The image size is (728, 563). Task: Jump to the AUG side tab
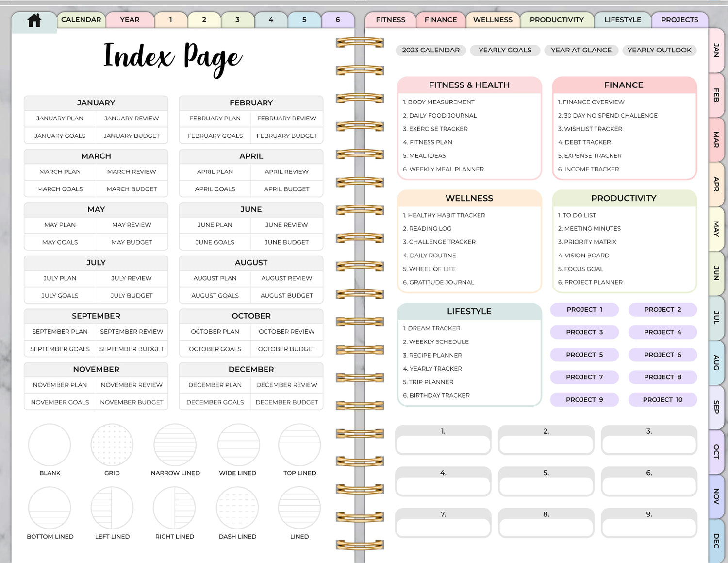716,362
